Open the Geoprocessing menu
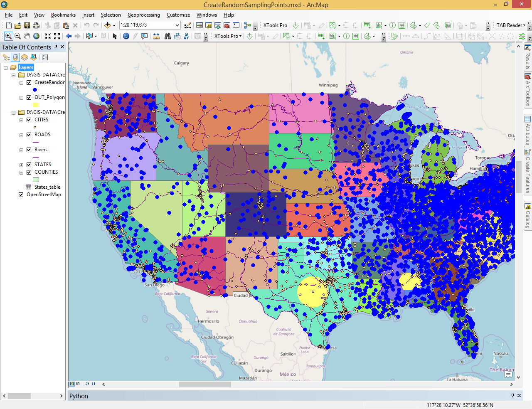 point(143,15)
